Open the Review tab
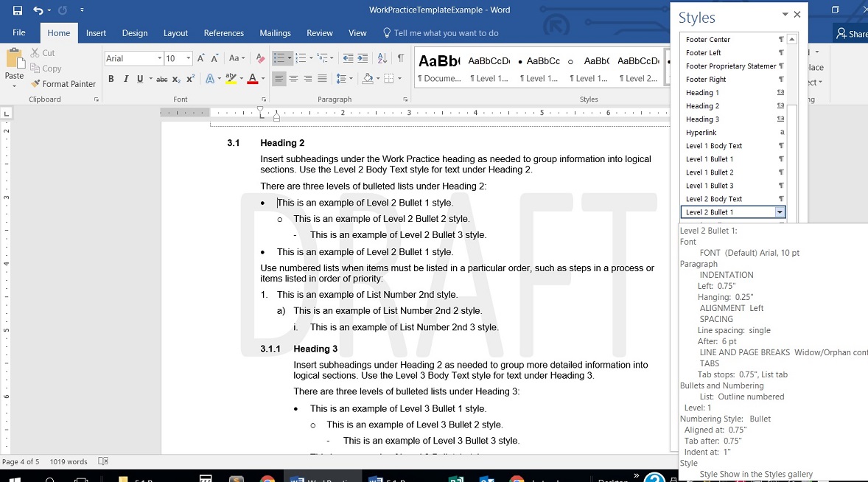The image size is (868, 482). (319, 32)
